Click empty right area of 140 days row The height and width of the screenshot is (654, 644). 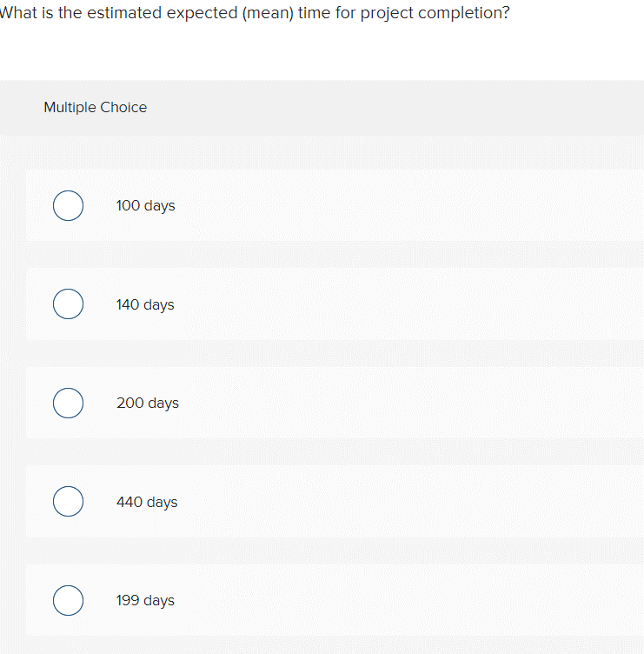point(435,304)
